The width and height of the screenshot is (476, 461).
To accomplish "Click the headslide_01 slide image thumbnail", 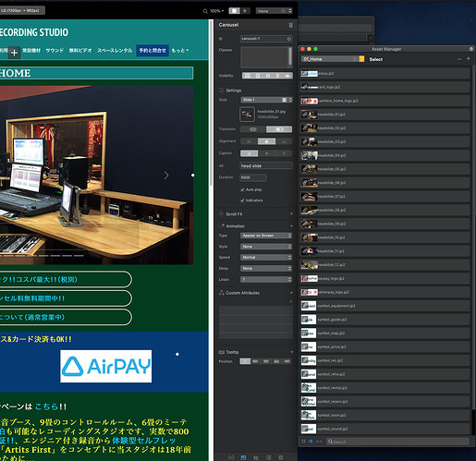I will click(247, 115).
